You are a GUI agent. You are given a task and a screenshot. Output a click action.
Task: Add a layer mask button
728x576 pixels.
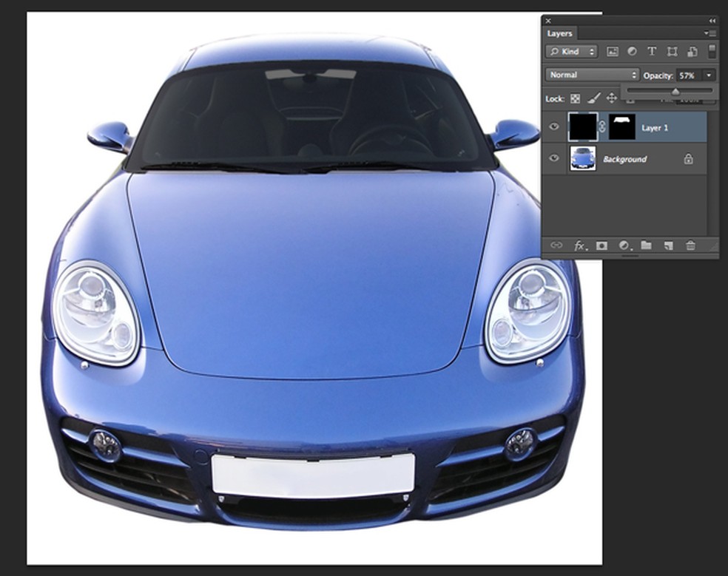click(x=601, y=245)
